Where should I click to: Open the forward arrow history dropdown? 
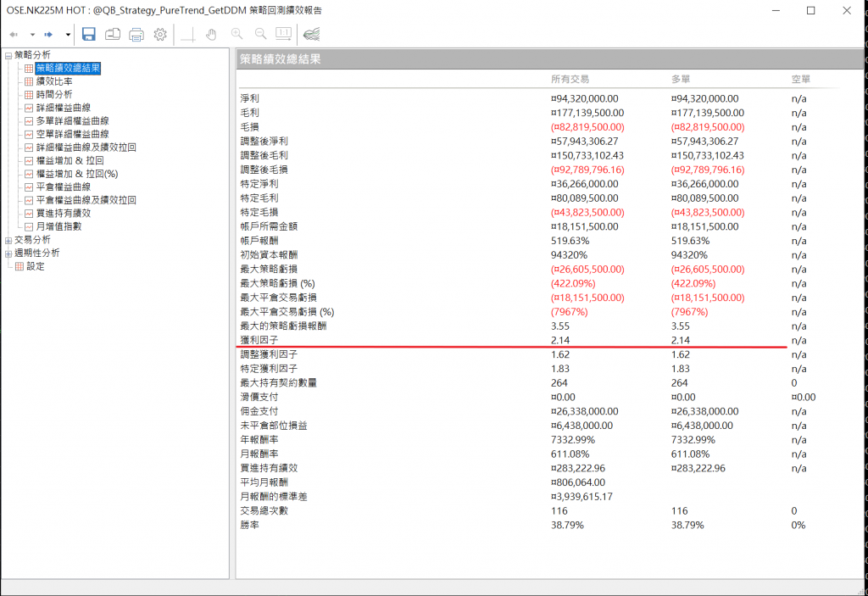tap(68, 35)
